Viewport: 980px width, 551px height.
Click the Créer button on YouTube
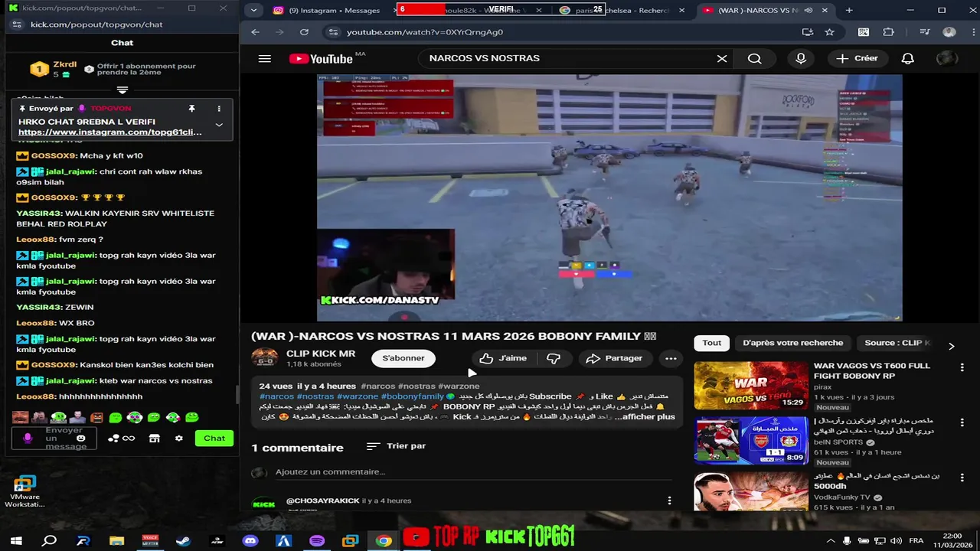(857, 58)
